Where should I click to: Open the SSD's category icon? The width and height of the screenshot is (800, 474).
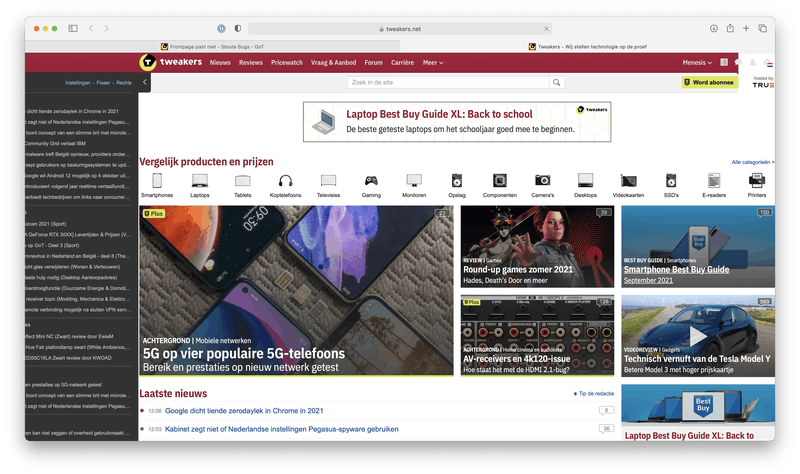pyautogui.click(x=671, y=181)
